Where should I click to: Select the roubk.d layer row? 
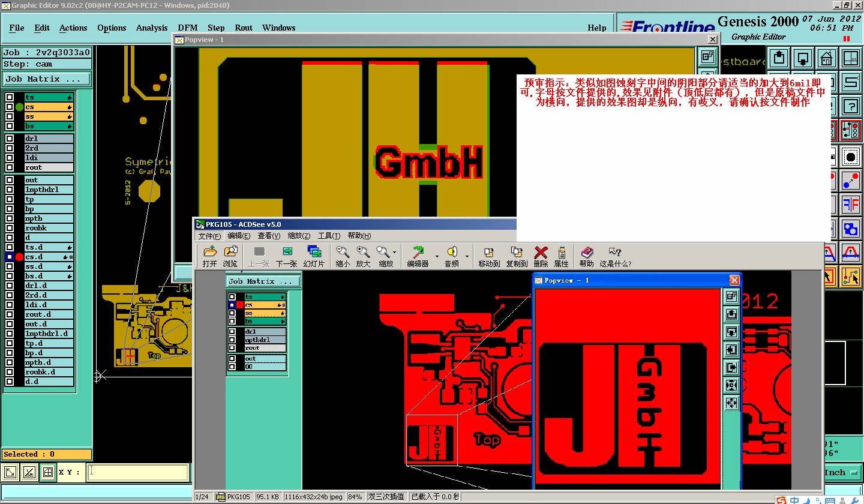pos(49,372)
